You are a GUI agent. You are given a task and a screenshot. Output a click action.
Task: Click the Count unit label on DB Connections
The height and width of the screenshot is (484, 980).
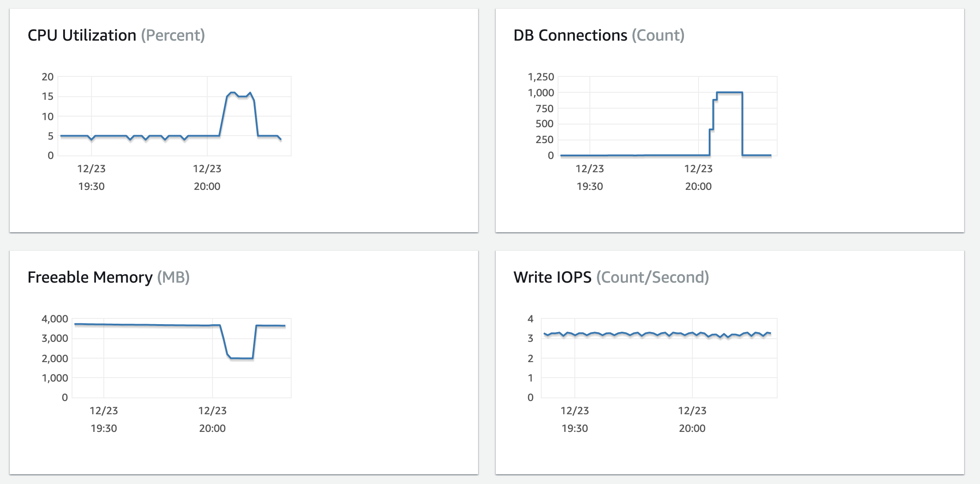659,35
